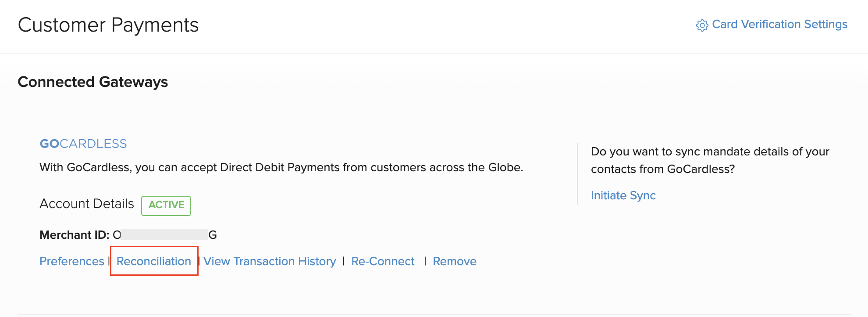Image resolution: width=868 pixels, height=317 pixels.
Task: Click the Merchant ID label
Action: pos(74,235)
